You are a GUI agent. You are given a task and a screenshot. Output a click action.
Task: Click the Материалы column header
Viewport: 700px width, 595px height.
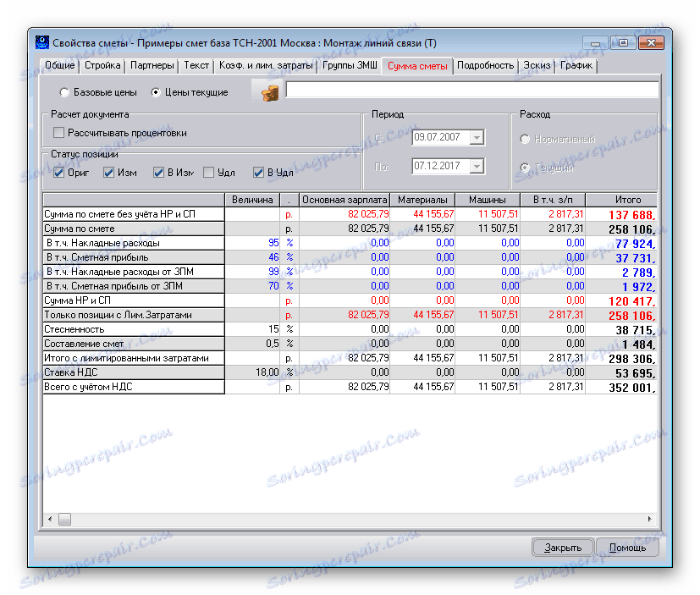(422, 200)
